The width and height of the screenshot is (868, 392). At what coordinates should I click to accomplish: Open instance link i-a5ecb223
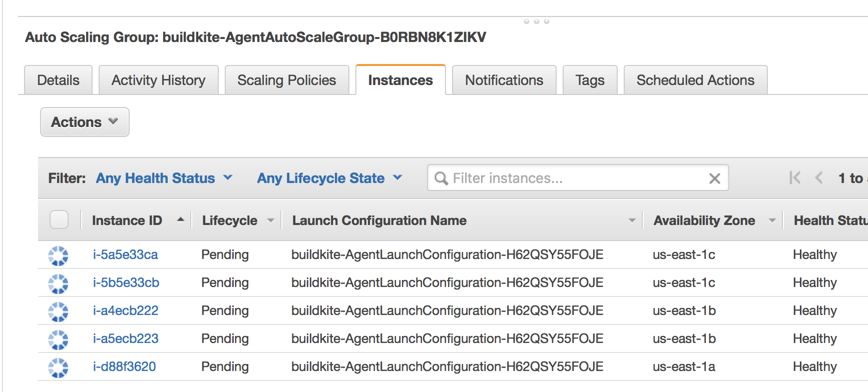click(126, 338)
